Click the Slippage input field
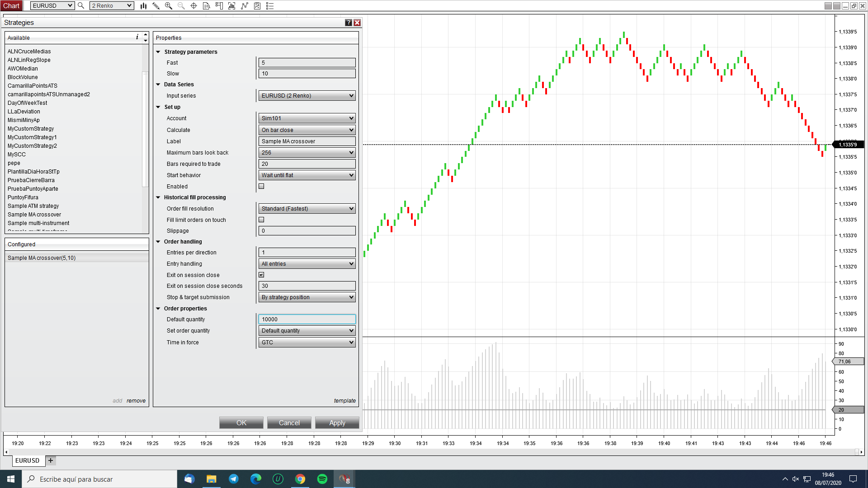This screenshot has height=488, width=868. [x=307, y=231]
